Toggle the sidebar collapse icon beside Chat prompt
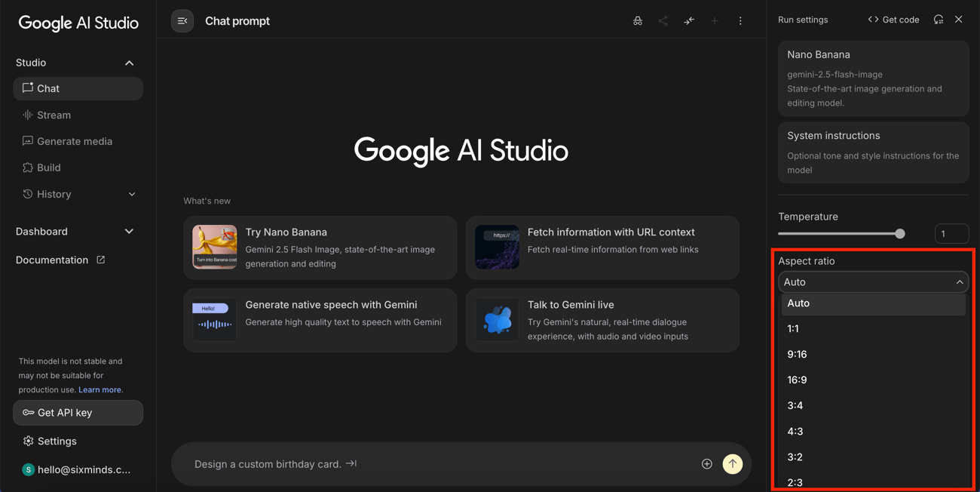 pos(182,21)
